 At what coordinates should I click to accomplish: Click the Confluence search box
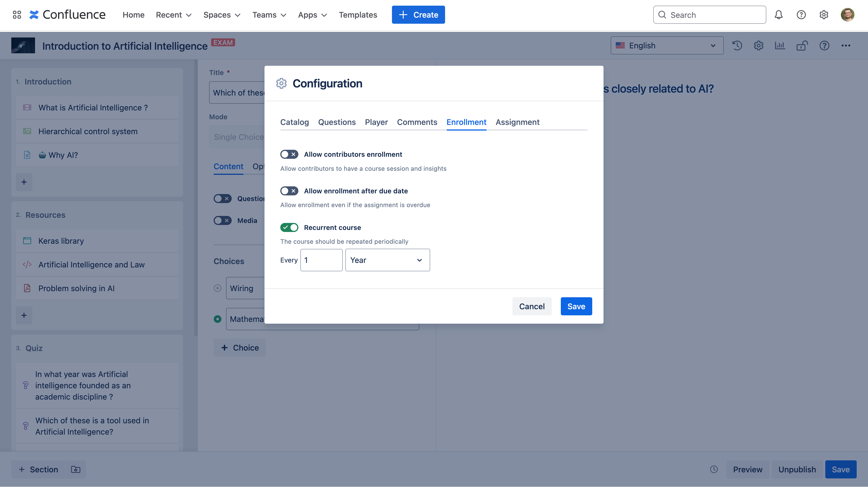(x=710, y=15)
